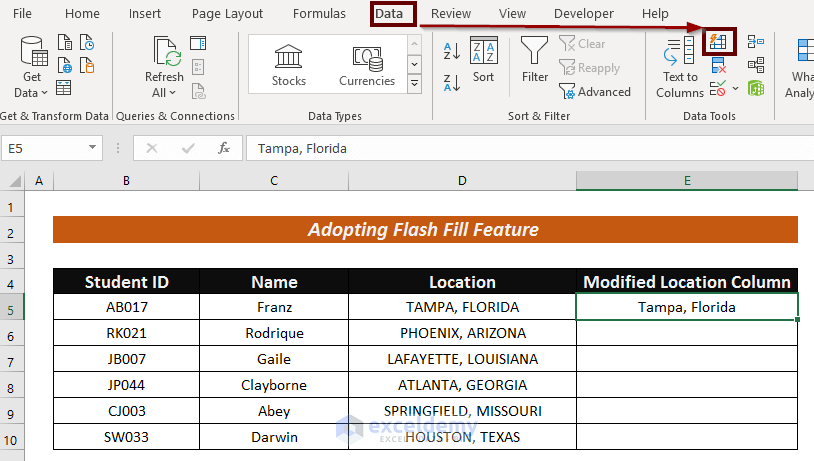Click the Remove Duplicates icon
The width and height of the screenshot is (814, 461).
pos(718,65)
